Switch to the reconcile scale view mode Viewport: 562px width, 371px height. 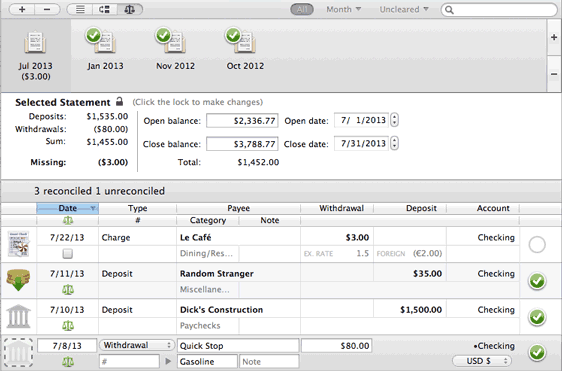point(130,9)
